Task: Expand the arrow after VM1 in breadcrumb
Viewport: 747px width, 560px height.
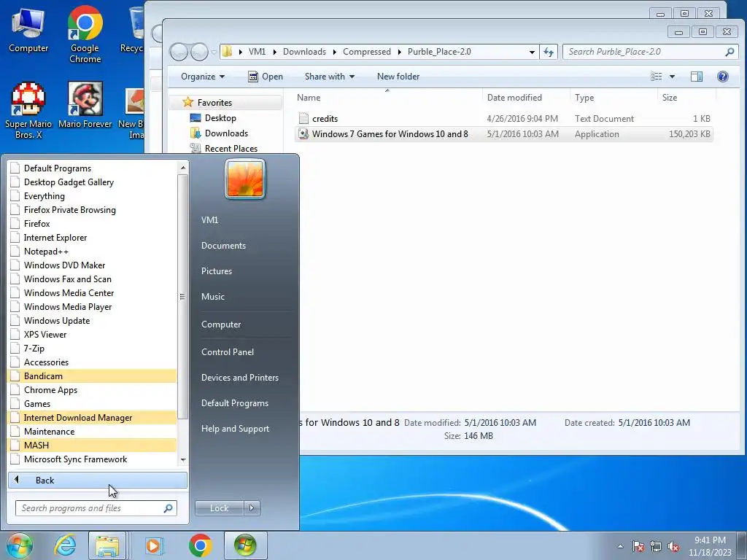Action: pyautogui.click(x=274, y=52)
